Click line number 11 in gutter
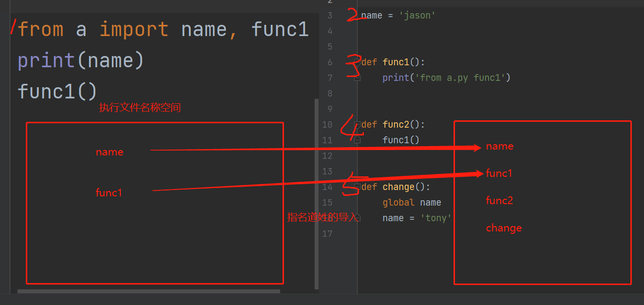 [327, 140]
